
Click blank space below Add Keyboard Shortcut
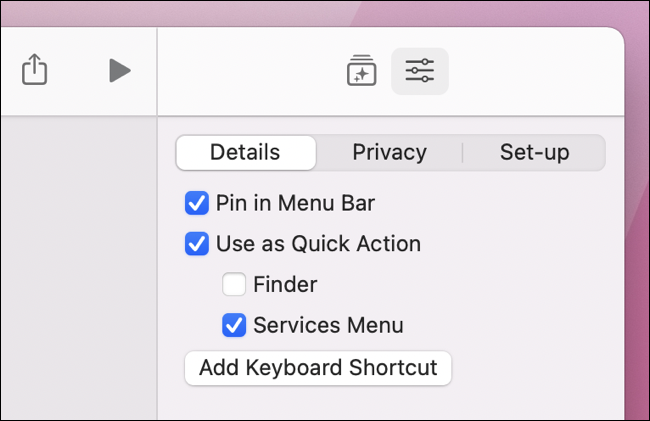tap(390, 403)
